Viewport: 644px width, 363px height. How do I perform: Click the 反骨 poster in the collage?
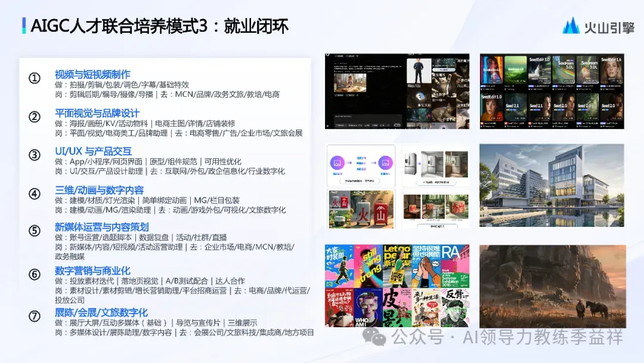pos(456,307)
